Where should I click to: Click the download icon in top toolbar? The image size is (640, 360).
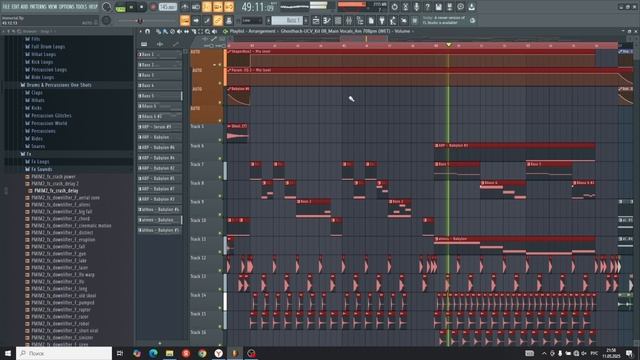tap(471, 7)
